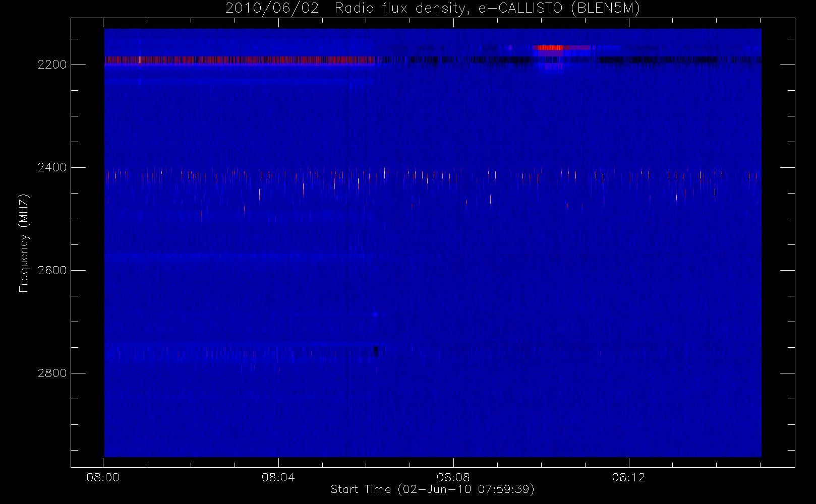
Task: Click the 08:12 time tick label
Action: pyautogui.click(x=628, y=477)
